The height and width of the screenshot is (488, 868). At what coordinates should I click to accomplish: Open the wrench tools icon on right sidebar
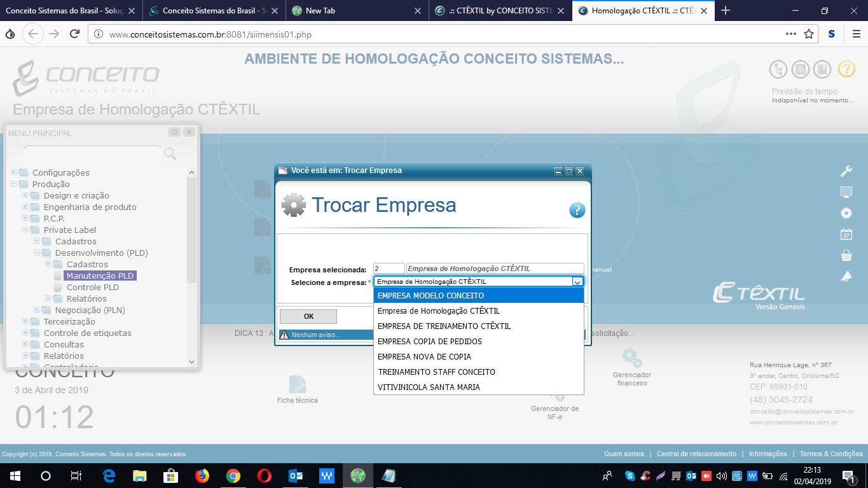[846, 171]
